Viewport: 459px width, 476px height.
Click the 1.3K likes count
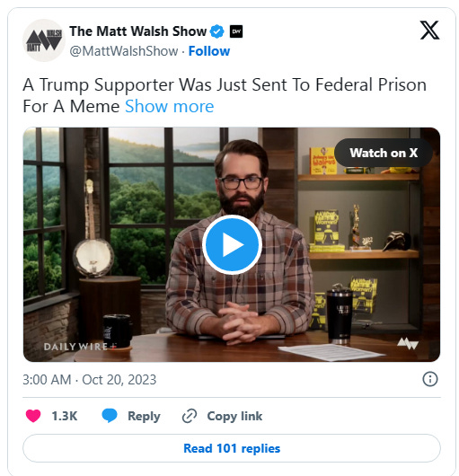(65, 416)
